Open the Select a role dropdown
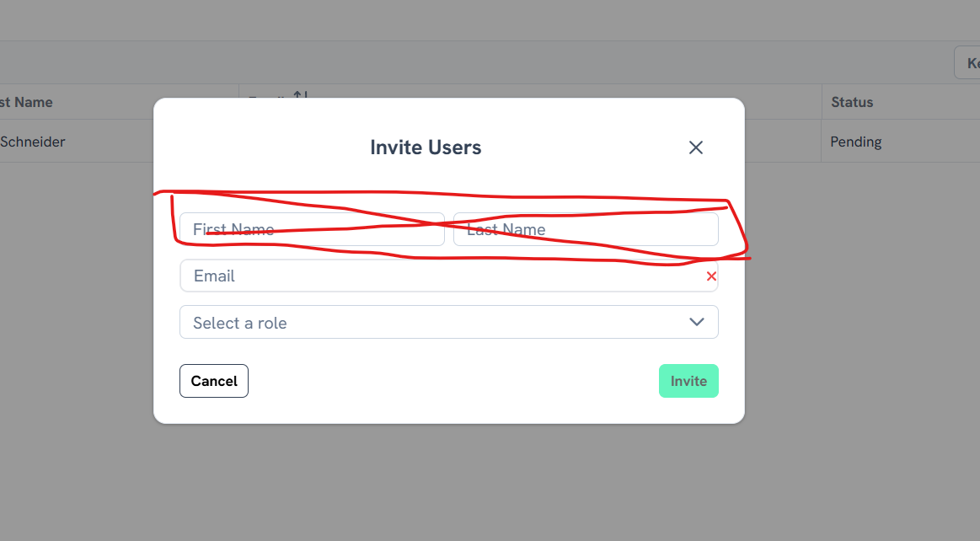 point(448,322)
